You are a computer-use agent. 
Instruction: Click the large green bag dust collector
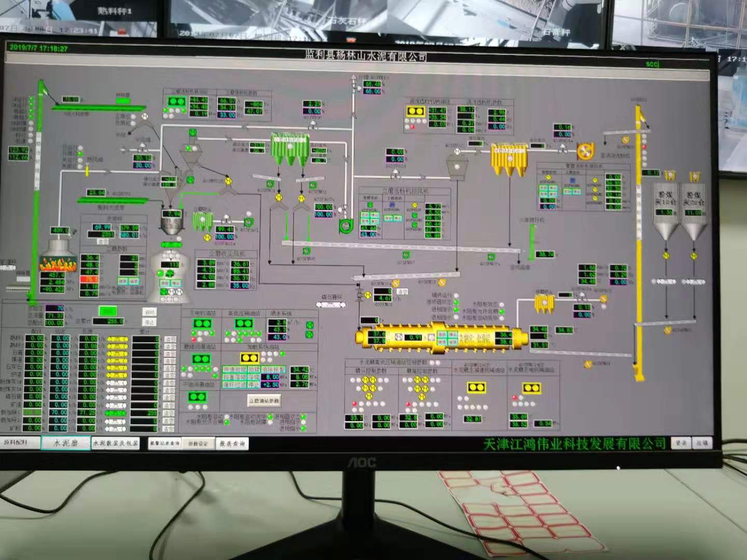coord(290,149)
